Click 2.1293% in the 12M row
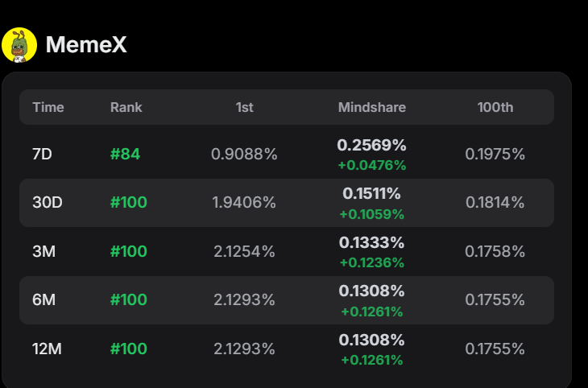The height and width of the screenshot is (388, 588). 244,349
